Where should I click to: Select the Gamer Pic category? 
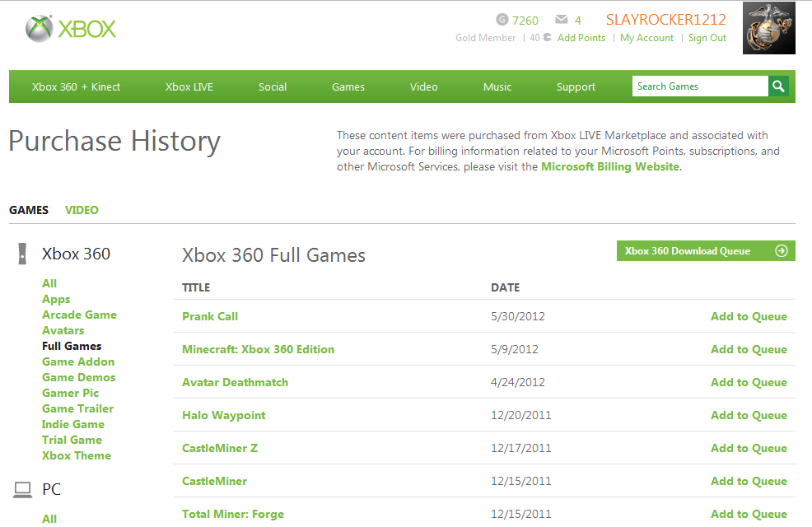coord(71,393)
